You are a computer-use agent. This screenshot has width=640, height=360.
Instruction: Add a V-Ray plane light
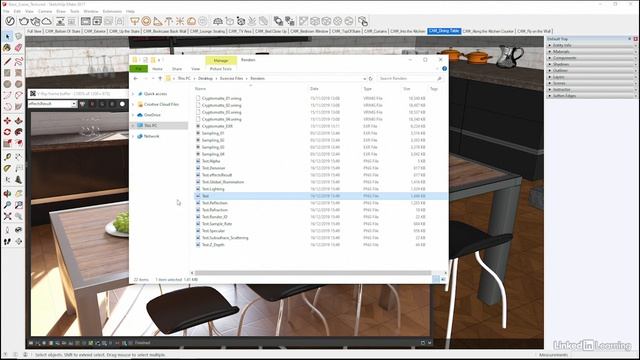[135, 21]
